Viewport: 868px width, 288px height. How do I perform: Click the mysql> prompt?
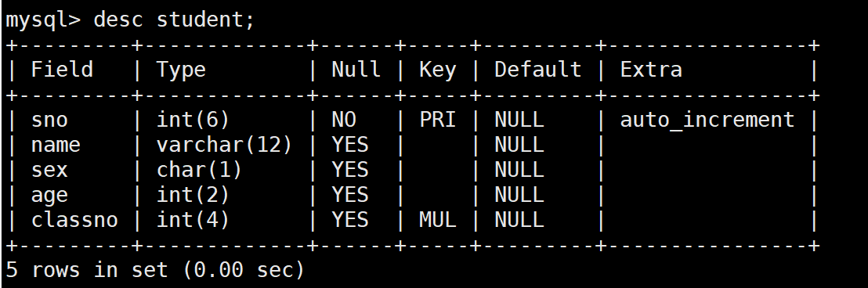43,22
